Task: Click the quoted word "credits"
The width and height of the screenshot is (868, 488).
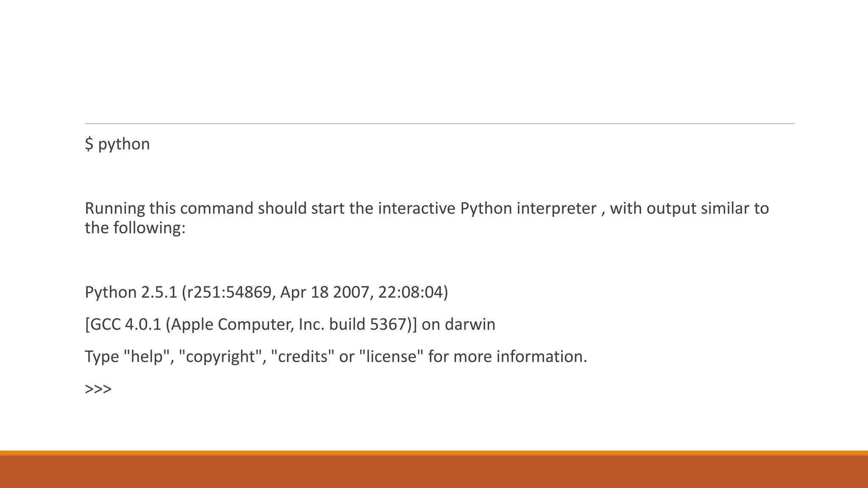Action: tap(303, 357)
